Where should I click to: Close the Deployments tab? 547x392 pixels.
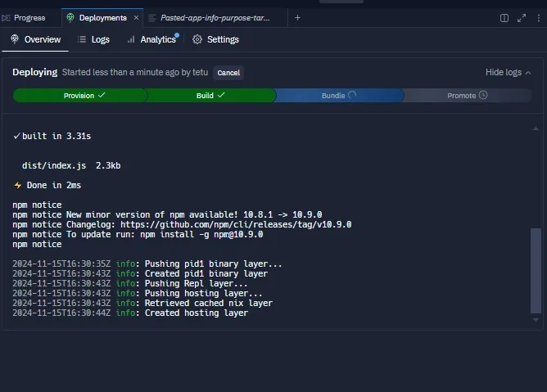click(137, 18)
